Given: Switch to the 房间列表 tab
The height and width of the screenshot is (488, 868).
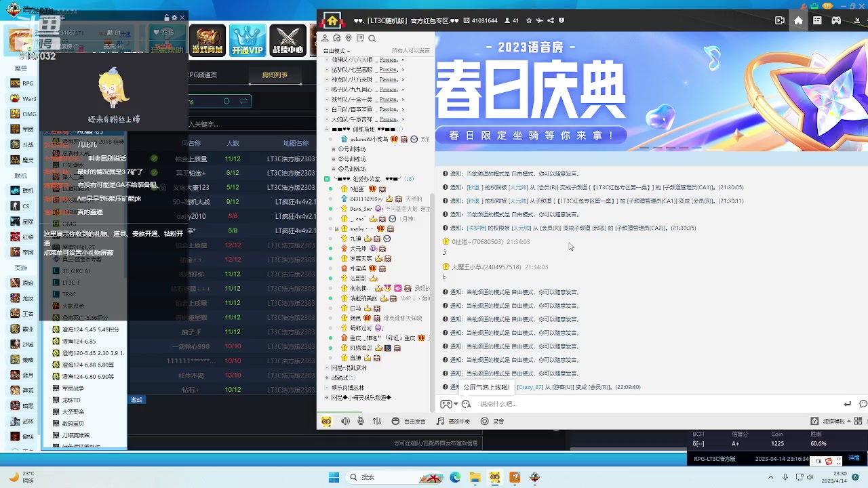Looking at the screenshot, I should pos(275,75).
